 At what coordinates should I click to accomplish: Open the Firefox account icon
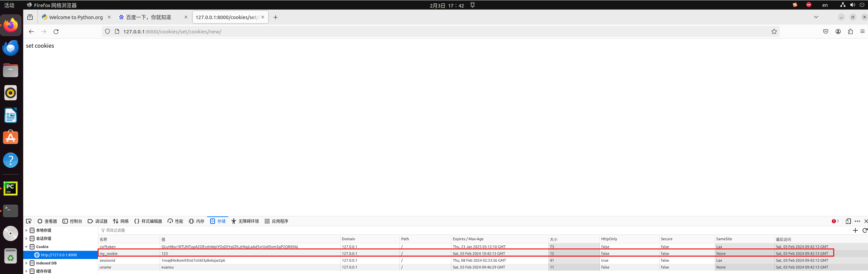point(838,32)
